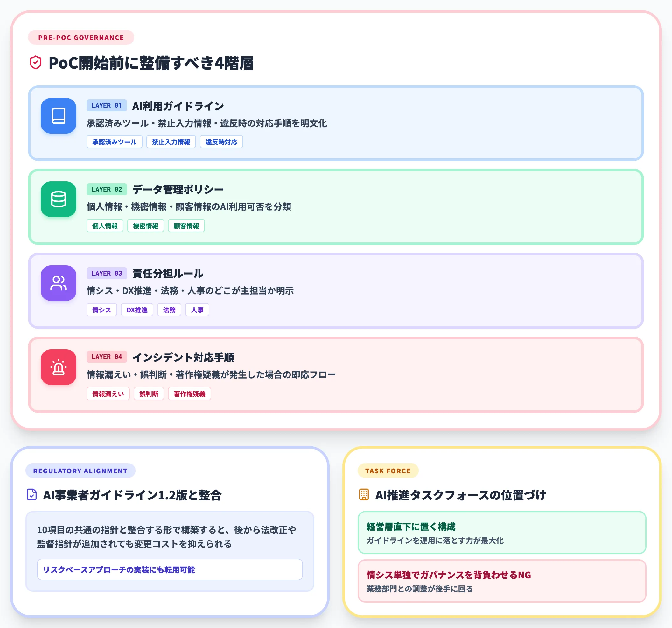The width and height of the screenshot is (672, 628).
Task: Click the shield check icon beside PoC heading
Action: pos(36,63)
